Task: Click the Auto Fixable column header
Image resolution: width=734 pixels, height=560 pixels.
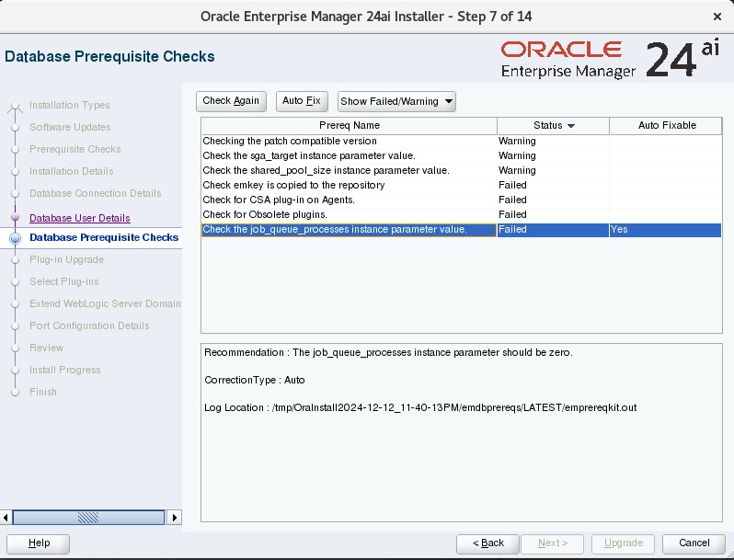Action: pyautogui.click(x=666, y=125)
